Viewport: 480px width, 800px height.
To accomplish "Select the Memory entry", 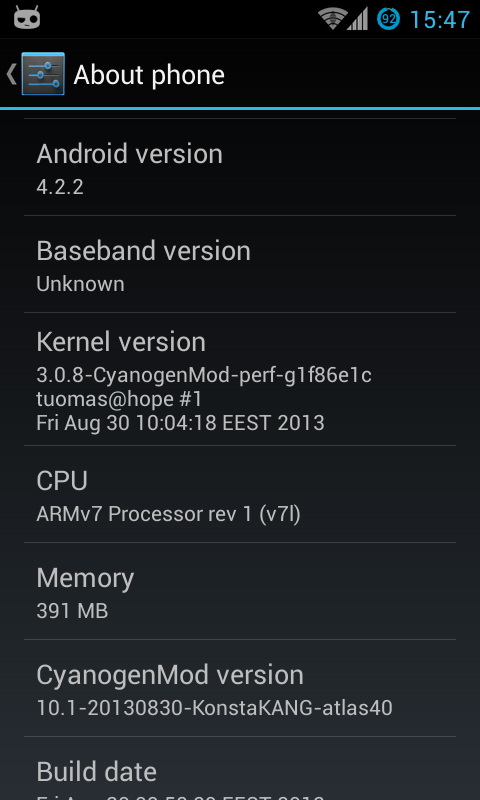I will click(x=240, y=591).
